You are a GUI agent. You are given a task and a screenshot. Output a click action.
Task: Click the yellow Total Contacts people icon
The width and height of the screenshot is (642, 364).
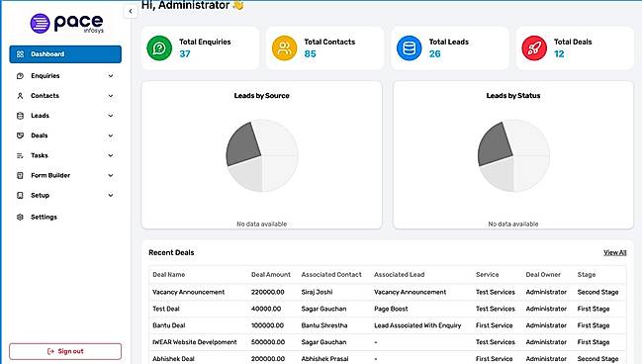(x=284, y=47)
